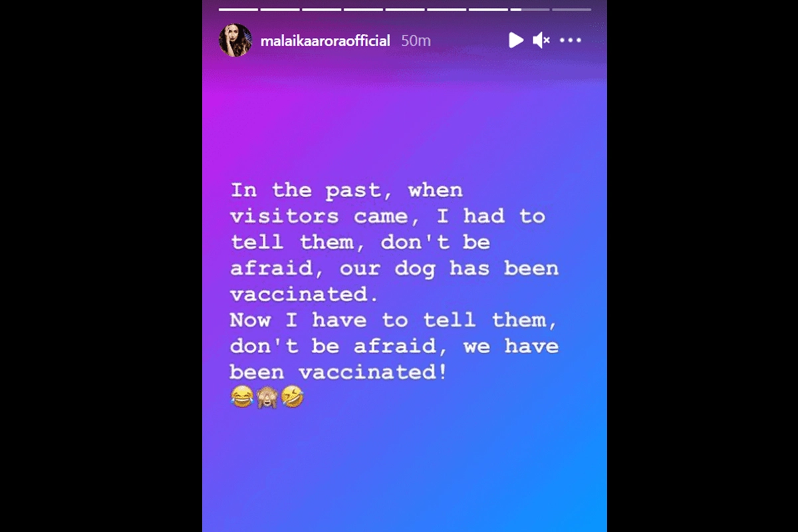Image resolution: width=798 pixels, height=532 pixels.
Task: Jump to the seventh story progress segment
Action: click(488, 9)
